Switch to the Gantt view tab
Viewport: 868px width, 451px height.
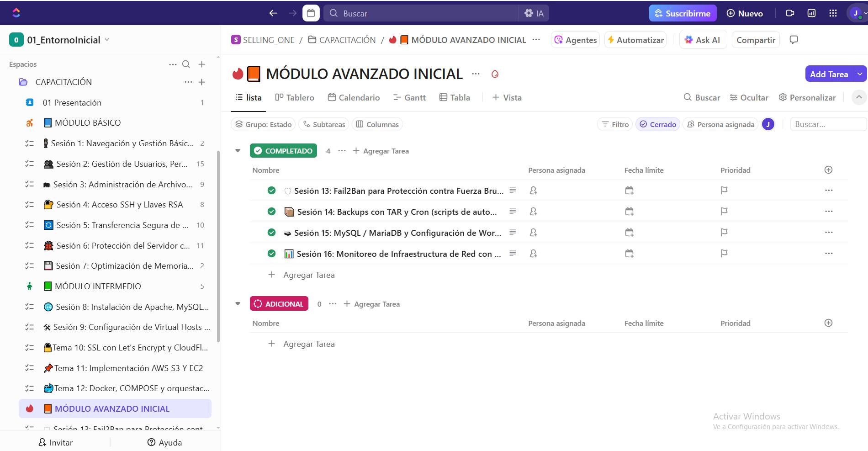click(409, 98)
